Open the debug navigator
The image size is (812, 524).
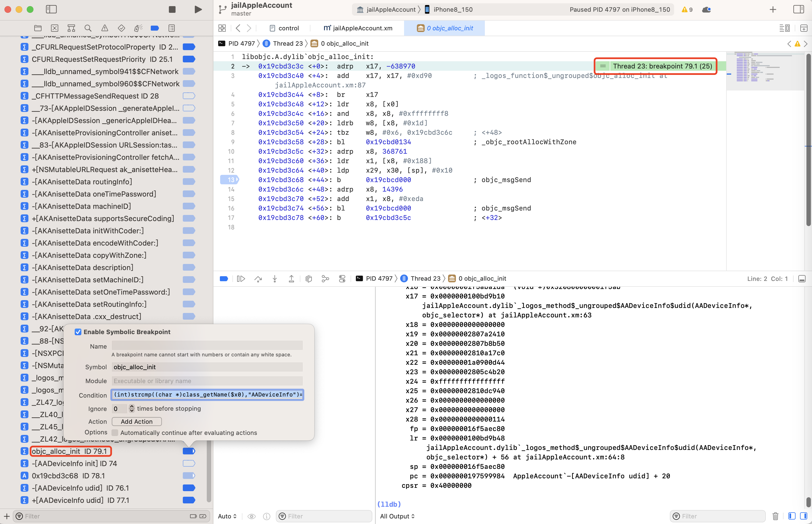pos(138,28)
